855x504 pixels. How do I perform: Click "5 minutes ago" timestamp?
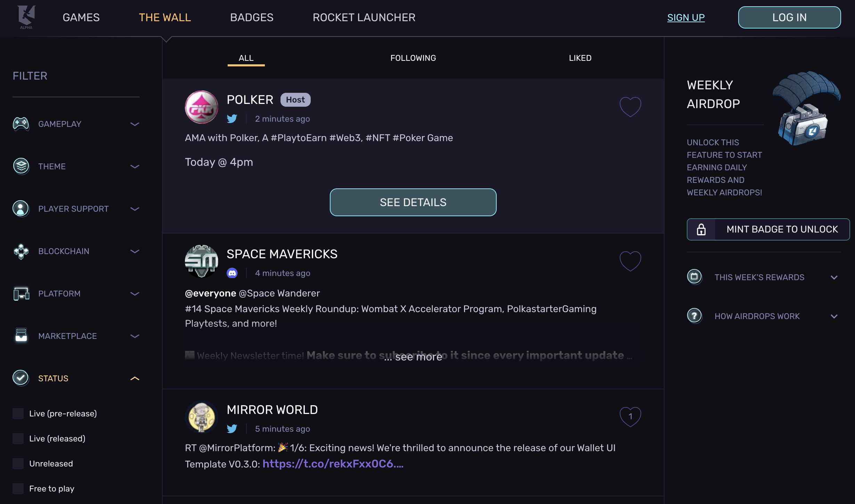coord(282,429)
